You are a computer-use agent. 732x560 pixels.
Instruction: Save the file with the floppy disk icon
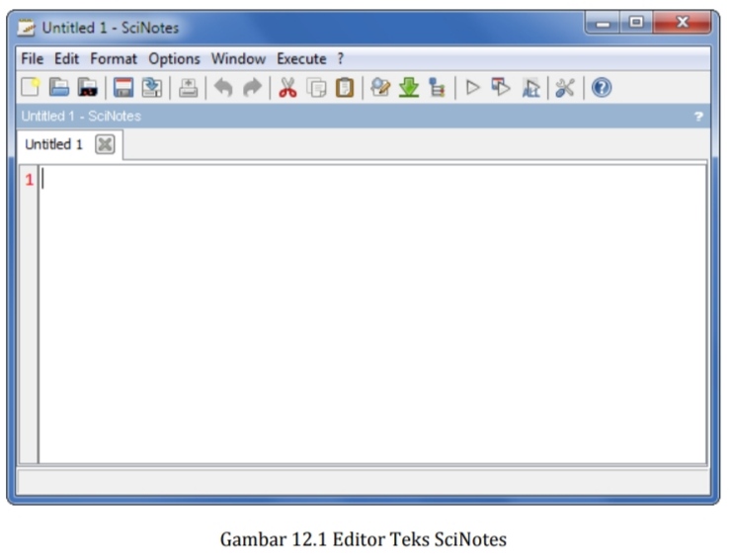coord(123,87)
